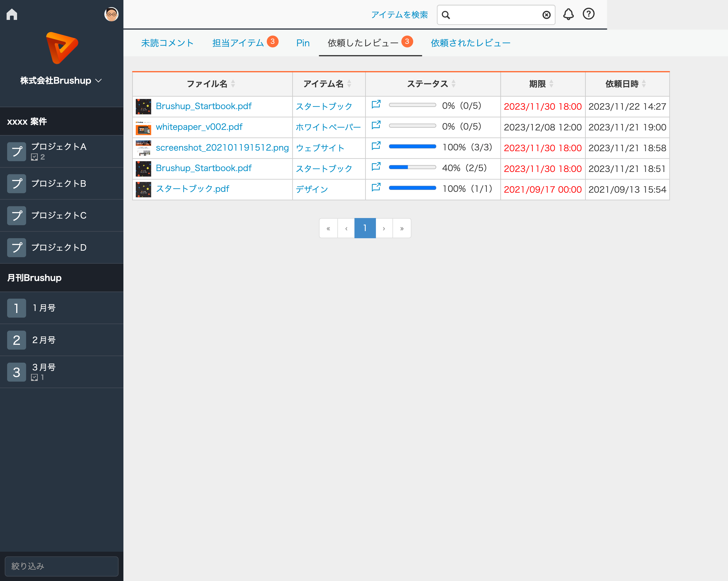Sort by ステータス column arrows
Screen dimensions: 728x581
point(454,84)
